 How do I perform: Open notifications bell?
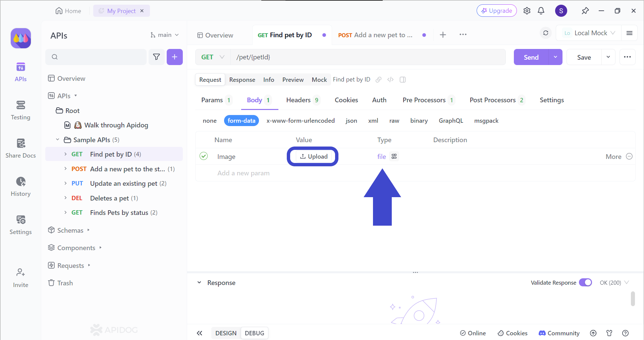[541, 11]
